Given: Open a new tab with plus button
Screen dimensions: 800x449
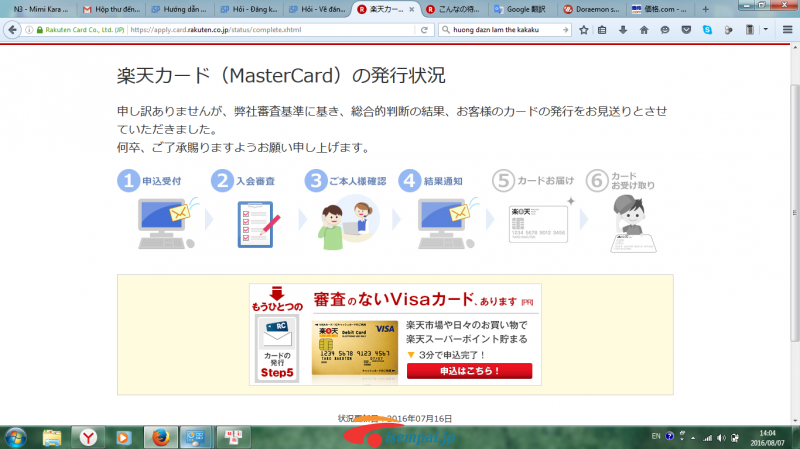Looking at the screenshot, I should pos(706,9).
